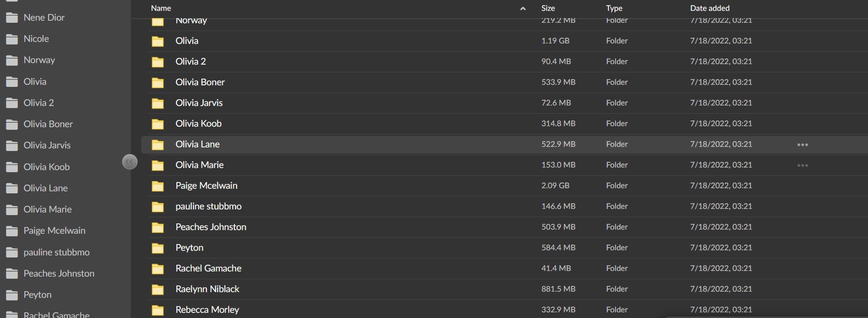The height and width of the screenshot is (318, 868).
Task: Toggle the Name column sort arrow
Action: 522,8
